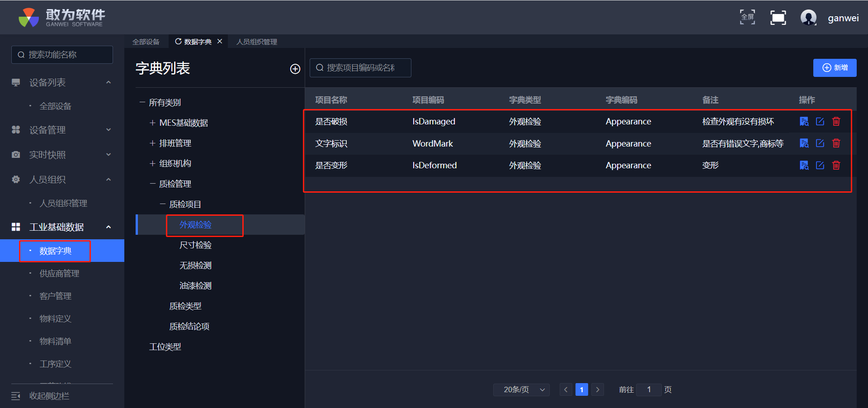The height and width of the screenshot is (408, 868).
Task: Expand the 设备管理 menu chevron
Action: tap(108, 130)
